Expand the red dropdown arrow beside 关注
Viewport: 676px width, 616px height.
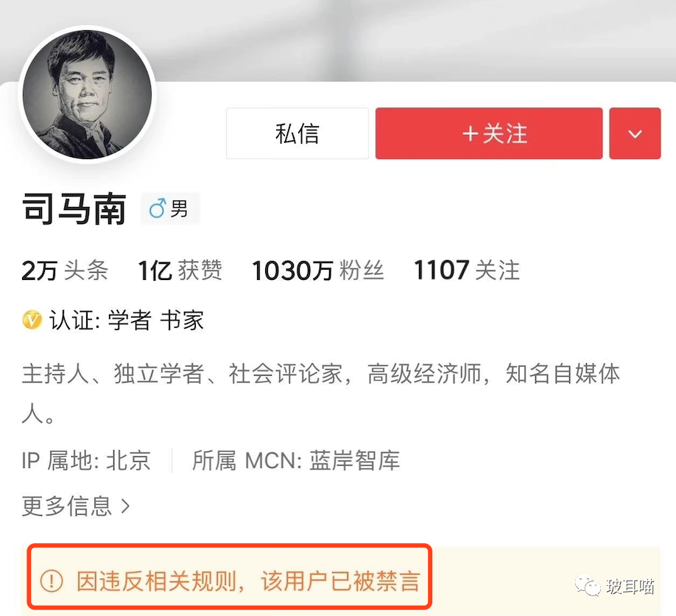coord(635,133)
